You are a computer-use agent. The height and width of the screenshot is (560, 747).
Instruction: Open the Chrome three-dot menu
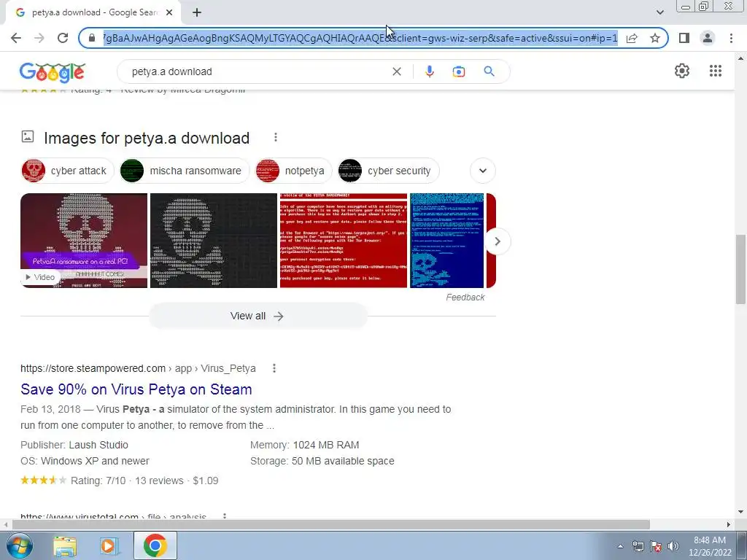tap(731, 38)
